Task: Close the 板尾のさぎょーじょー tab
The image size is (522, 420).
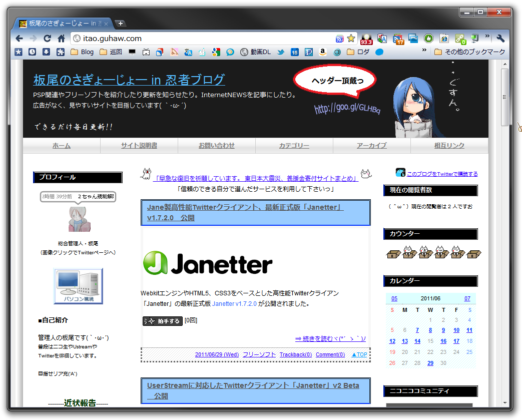Action: pyautogui.click(x=106, y=24)
